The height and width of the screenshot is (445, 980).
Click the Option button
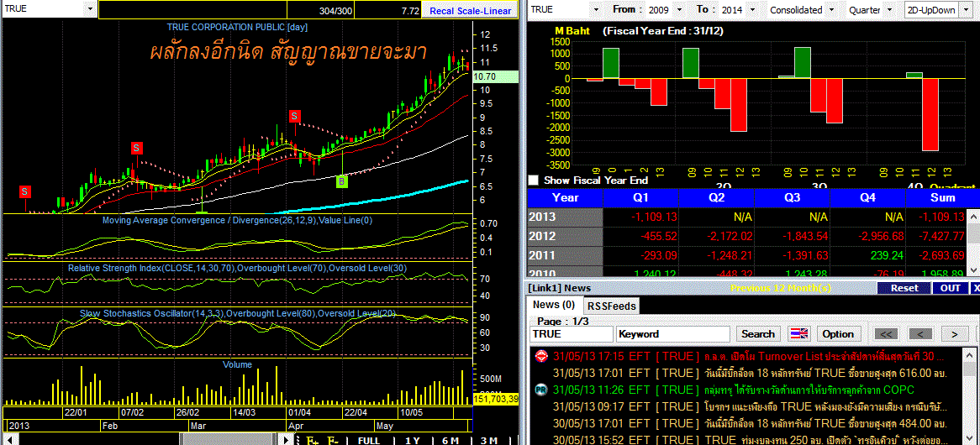(838, 334)
